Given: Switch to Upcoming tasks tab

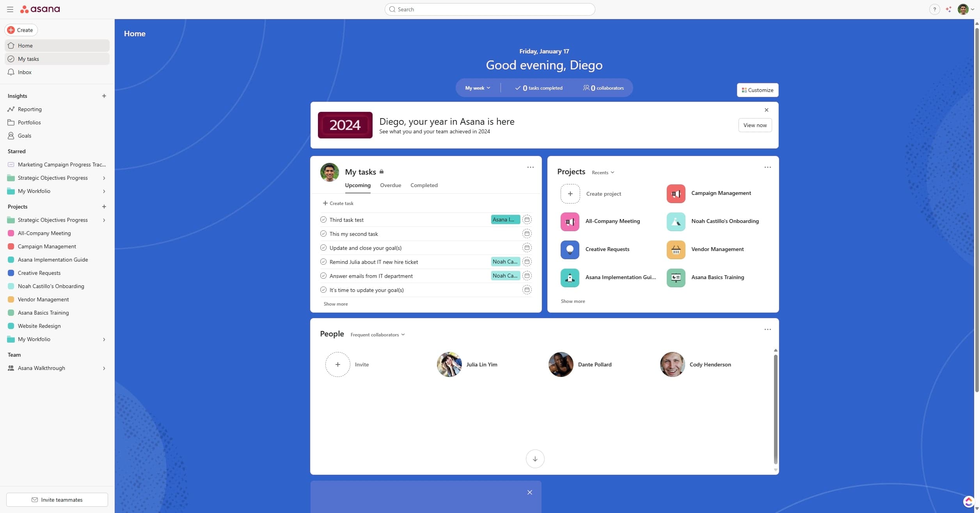Looking at the screenshot, I should [x=358, y=185].
